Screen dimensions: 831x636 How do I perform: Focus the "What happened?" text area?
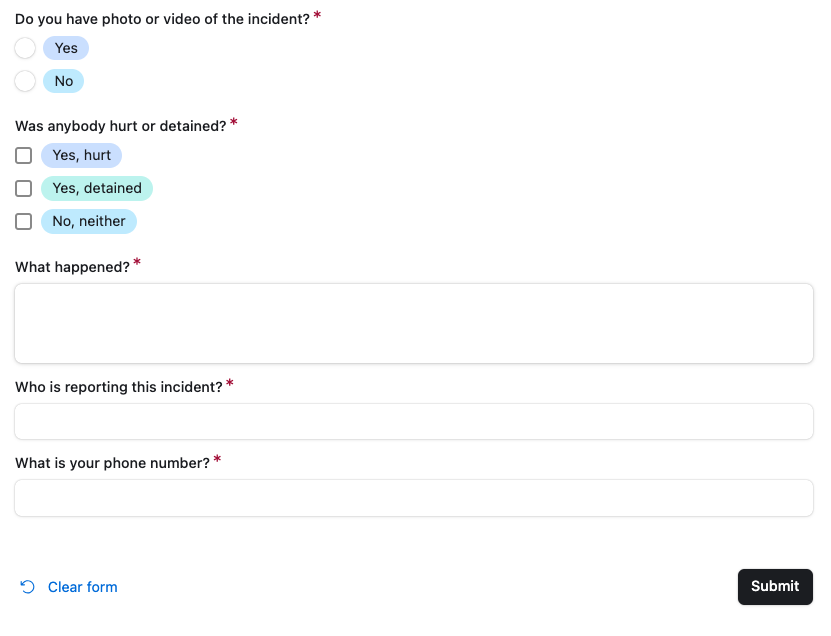[x=413, y=323]
